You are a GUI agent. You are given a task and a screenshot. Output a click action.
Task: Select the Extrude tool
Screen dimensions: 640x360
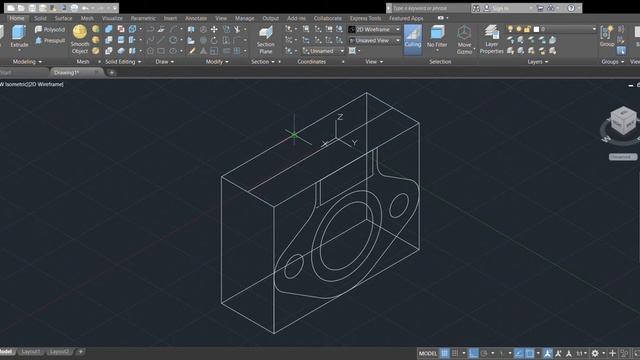pos(19,37)
